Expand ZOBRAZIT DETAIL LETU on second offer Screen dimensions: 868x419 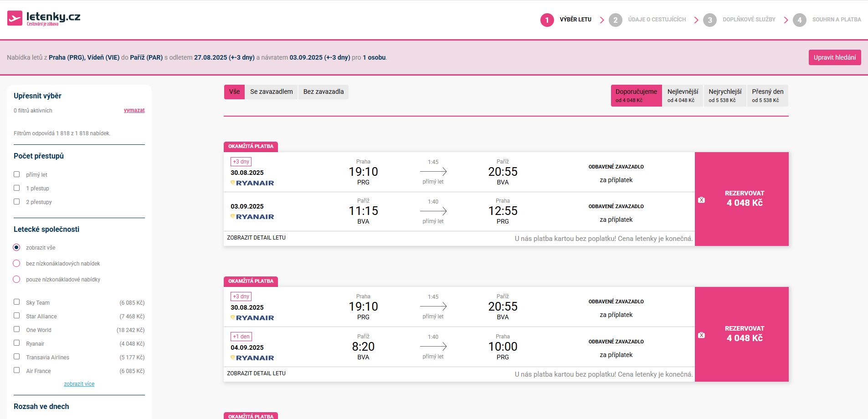[257, 373]
